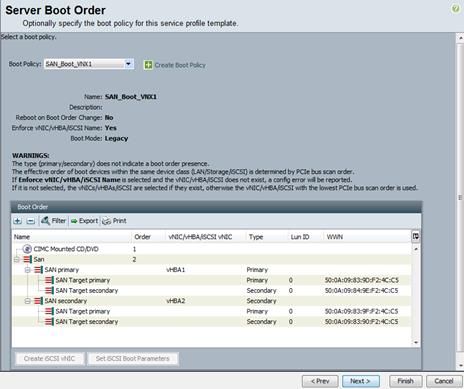Select WWN 50:0A:09:83:90:F2:4C:C5
The height and width of the screenshot is (389, 464).
361,322
